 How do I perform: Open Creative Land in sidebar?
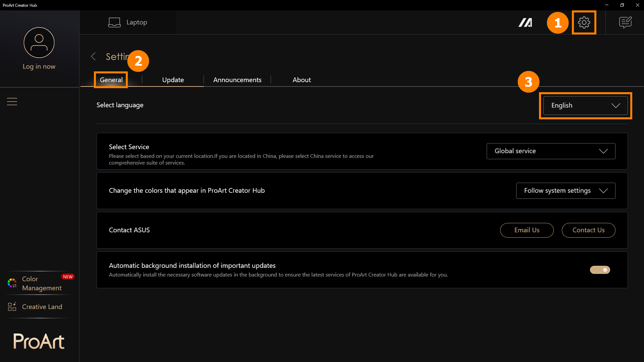click(x=39, y=307)
